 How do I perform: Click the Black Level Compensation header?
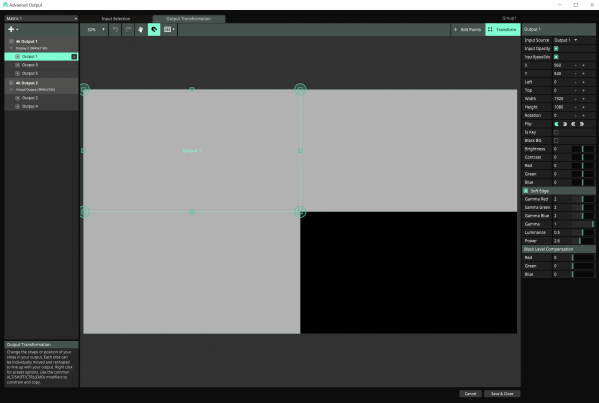pyautogui.click(x=559, y=249)
